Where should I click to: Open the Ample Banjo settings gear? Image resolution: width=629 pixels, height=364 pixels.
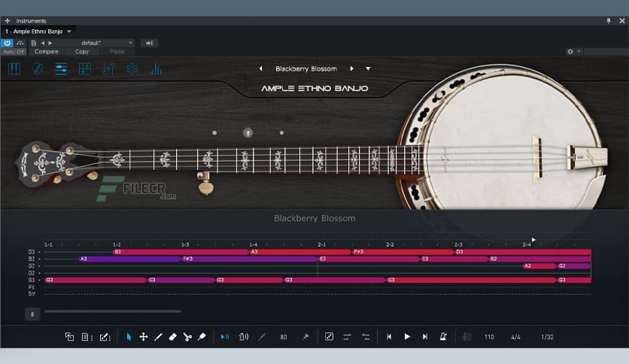pos(132,69)
